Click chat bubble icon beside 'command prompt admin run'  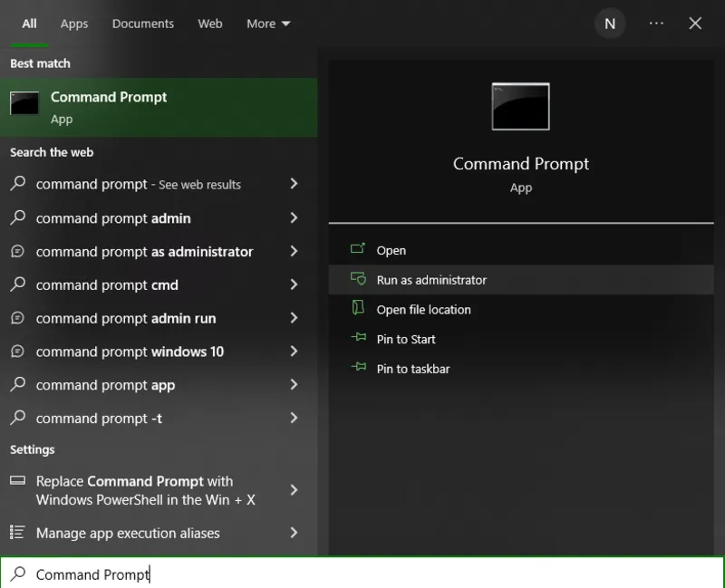point(17,318)
